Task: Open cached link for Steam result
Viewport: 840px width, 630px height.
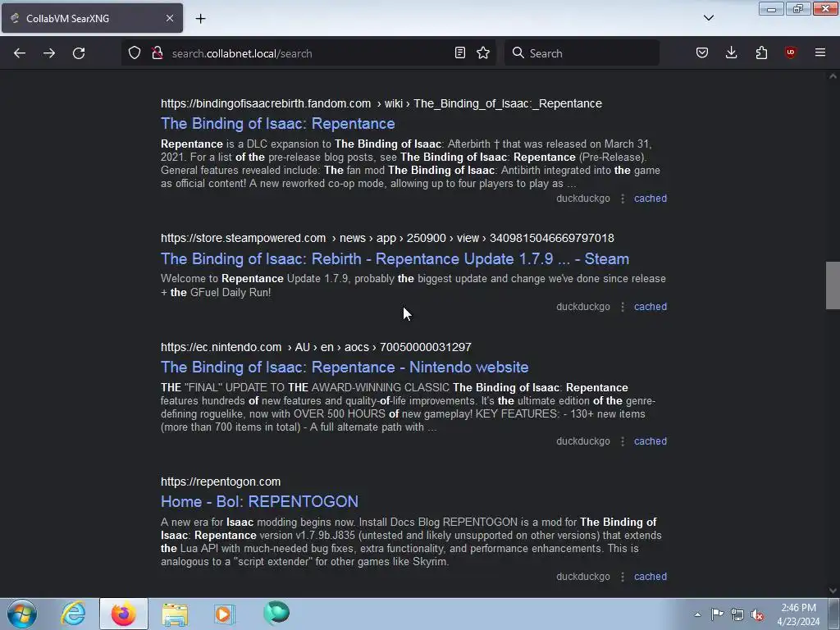Action: [x=651, y=307]
